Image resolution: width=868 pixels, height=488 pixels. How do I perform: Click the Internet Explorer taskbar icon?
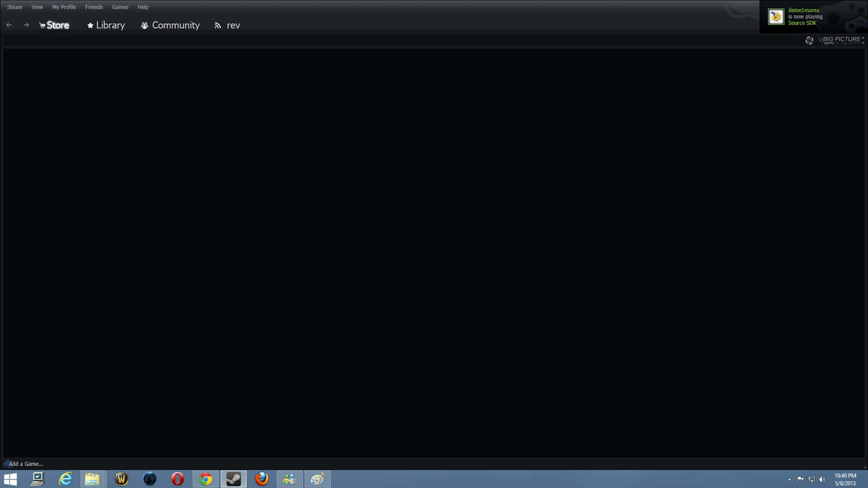pyautogui.click(x=65, y=479)
